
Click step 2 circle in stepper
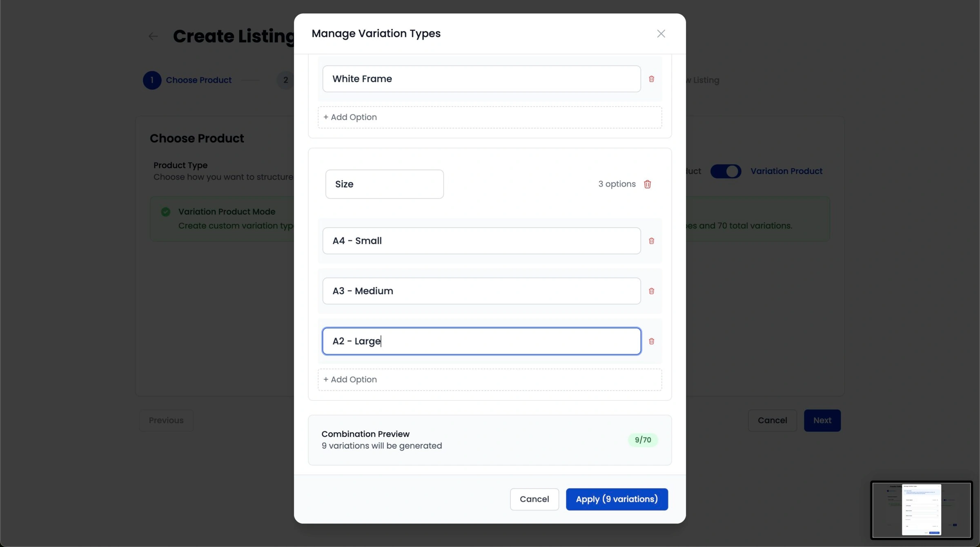[x=285, y=80]
